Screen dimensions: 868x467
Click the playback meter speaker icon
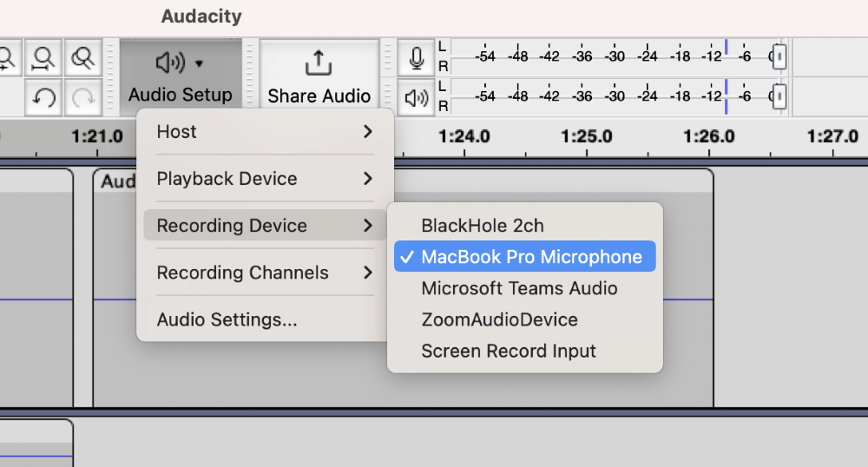(x=417, y=98)
